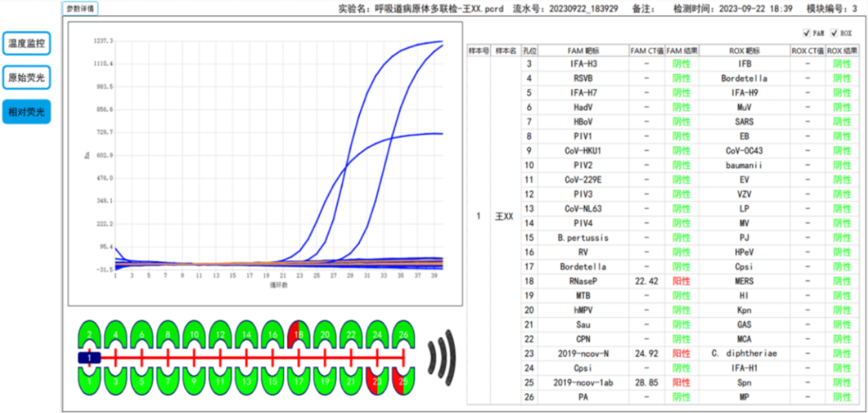Select well 3 on the chip diagram
This screenshot has width=868, height=413.
coord(115,380)
